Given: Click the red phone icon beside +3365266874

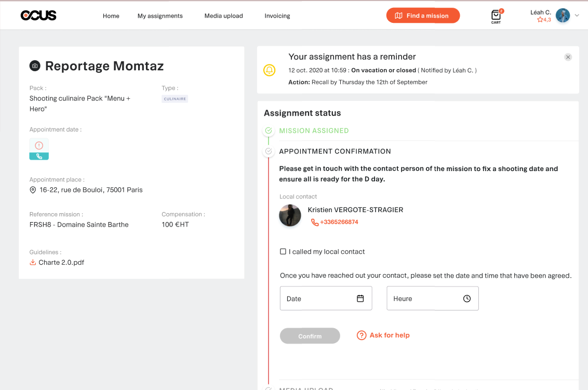Looking at the screenshot, I should pyautogui.click(x=315, y=222).
